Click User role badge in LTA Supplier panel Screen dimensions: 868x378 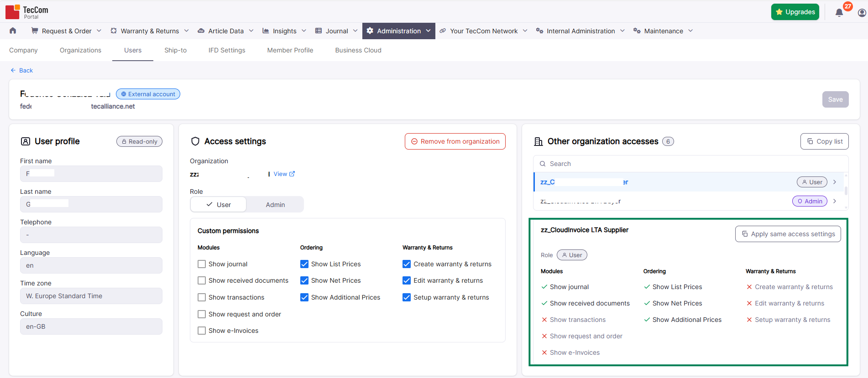coord(572,255)
